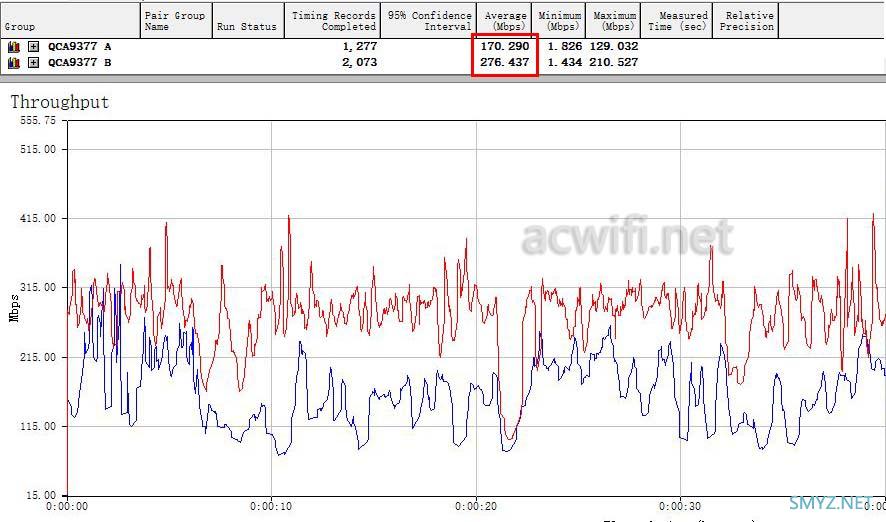This screenshot has width=886, height=522.
Task: Click the Minimum (Mbps) column header
Action: coord(558,21)
